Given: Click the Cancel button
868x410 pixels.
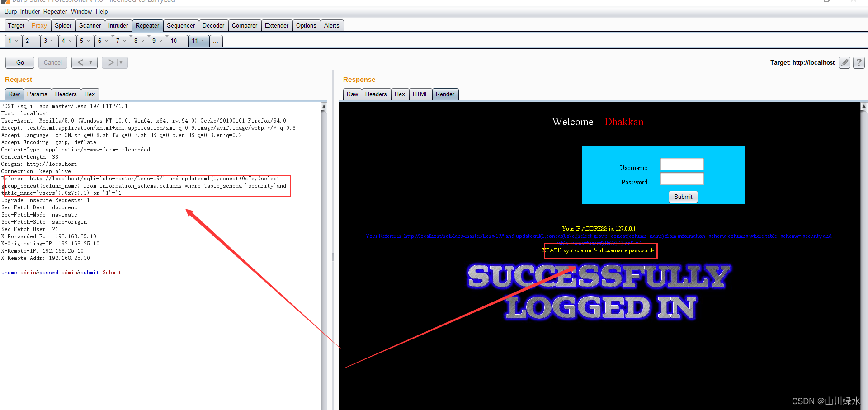Looking at the screenshot, I should pos(53,62).
